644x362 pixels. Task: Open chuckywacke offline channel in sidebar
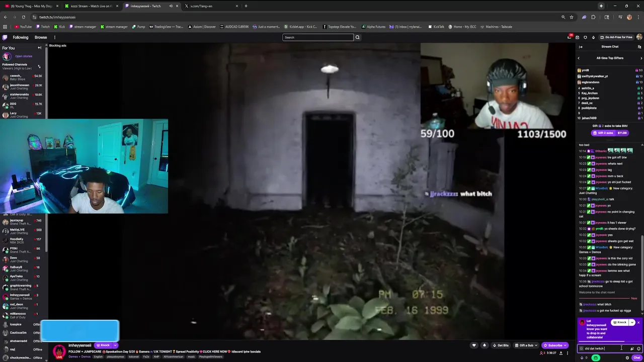(x=23, y=357)
